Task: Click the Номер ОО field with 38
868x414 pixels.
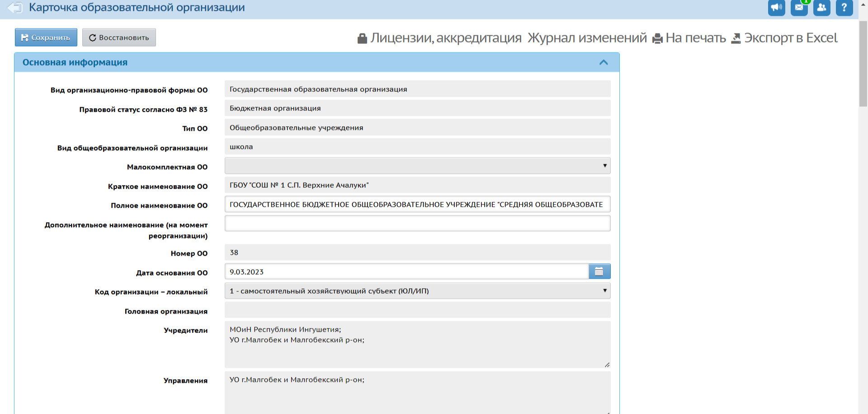Action: tap(417, 252)
